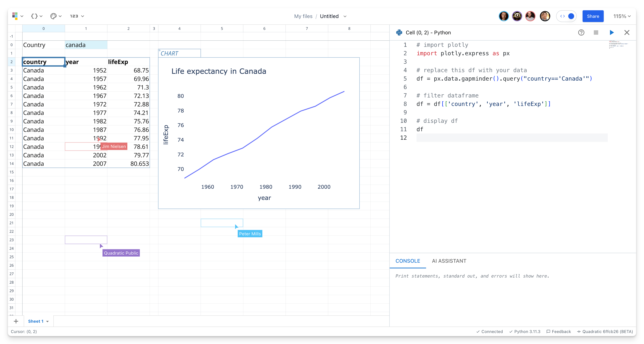This screenshot has width=644, height=344.
Task: Select the Console tab
Action: [408, 261]
